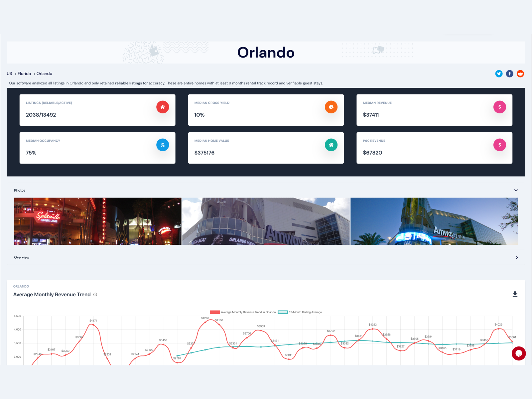Collapse the Photos section chevron

tap(516, 191)
